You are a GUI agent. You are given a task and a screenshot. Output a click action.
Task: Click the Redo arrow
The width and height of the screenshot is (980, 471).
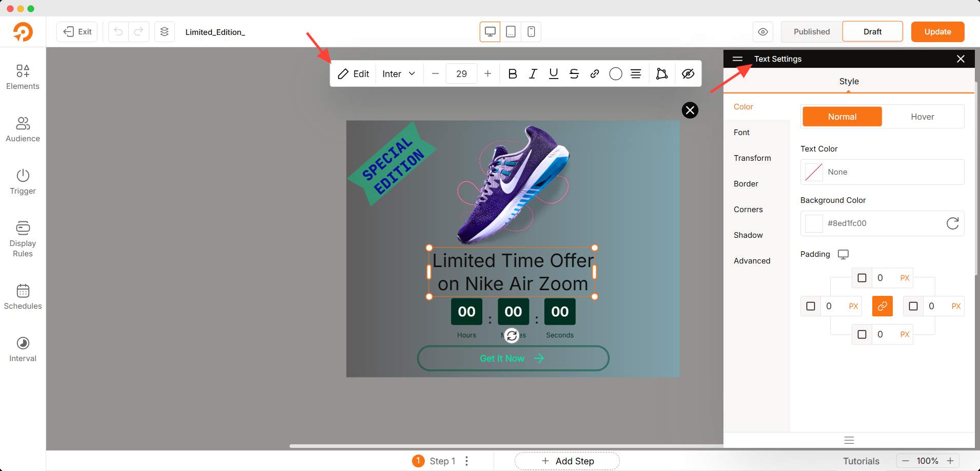point(139,32)
